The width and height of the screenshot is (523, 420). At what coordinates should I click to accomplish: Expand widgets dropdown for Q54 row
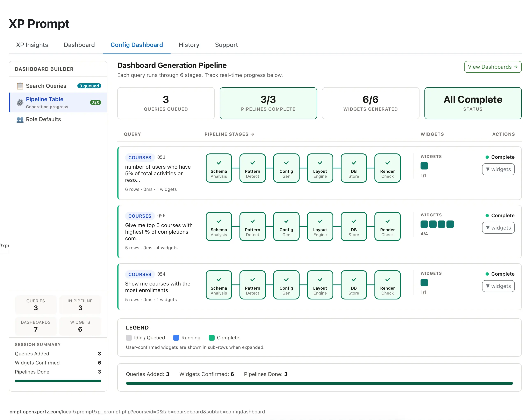(x=498, y=286)
